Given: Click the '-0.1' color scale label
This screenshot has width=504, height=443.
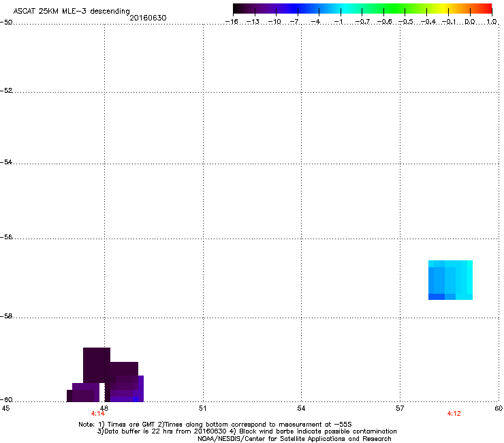Looking at the screenshot, I should 449,22.
